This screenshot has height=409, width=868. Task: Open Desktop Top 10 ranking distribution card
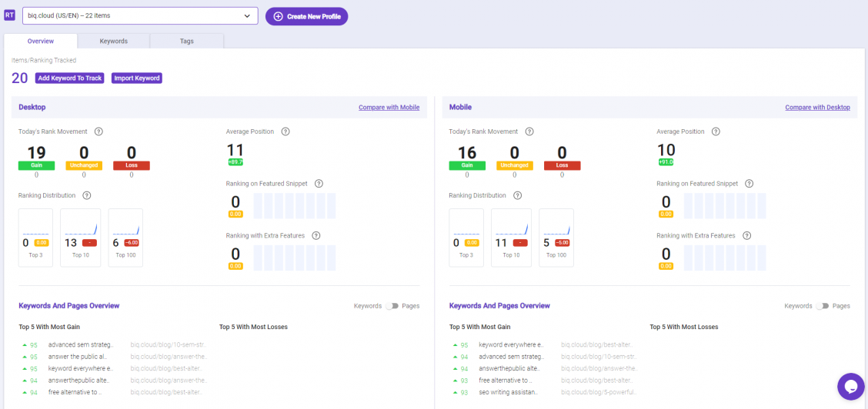(x=80, y=238)
